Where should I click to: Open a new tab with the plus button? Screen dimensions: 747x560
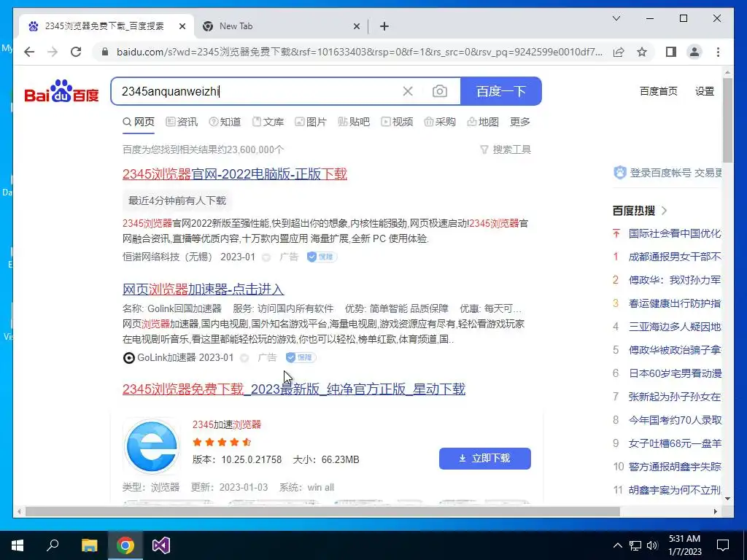[x=384, y=26]
